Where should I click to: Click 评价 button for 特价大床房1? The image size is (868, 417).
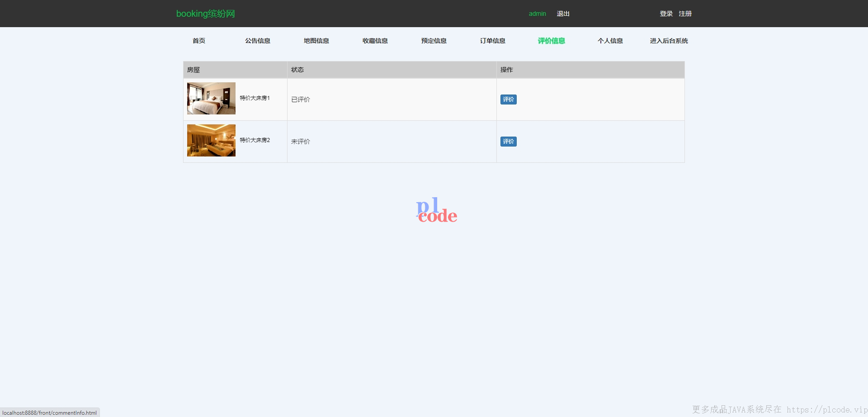509,100
